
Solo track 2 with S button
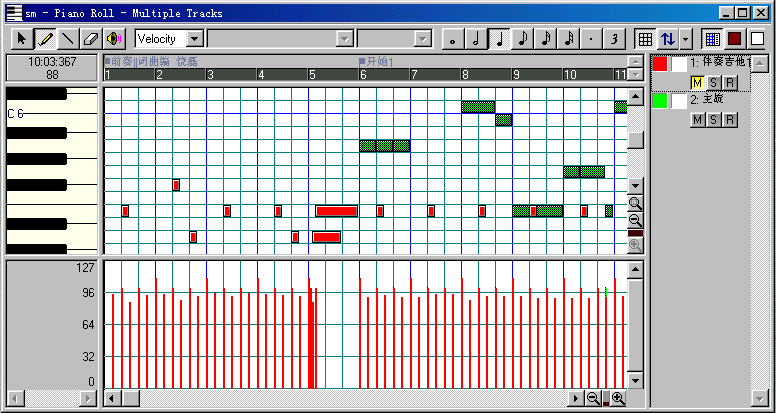[714, 120]
